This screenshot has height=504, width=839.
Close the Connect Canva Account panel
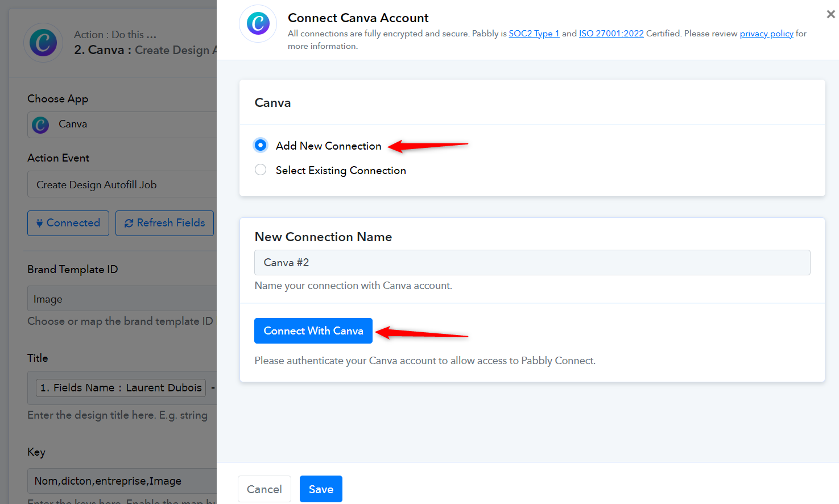(830, 14)
